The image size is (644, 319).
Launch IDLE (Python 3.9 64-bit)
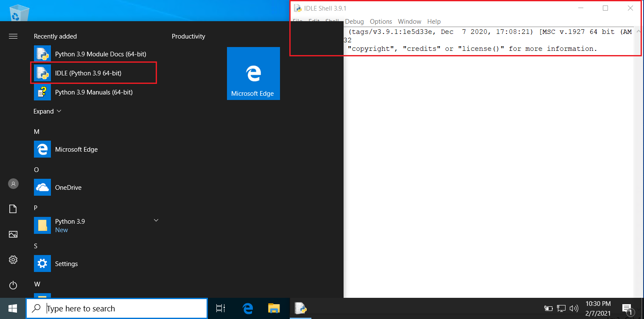click(95, 73)
